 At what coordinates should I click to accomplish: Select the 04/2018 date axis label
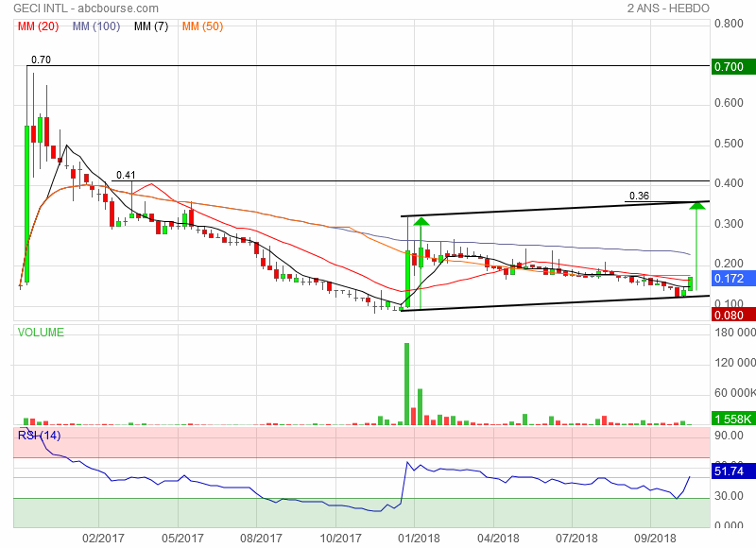(498, 538)
